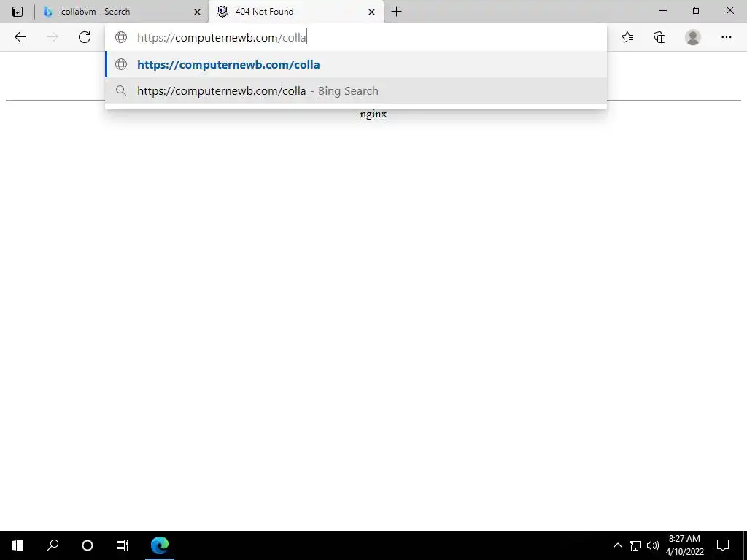This screenshot has width=747, height=560.
Task: Click the network status tray icon
Action: (635, 545)
